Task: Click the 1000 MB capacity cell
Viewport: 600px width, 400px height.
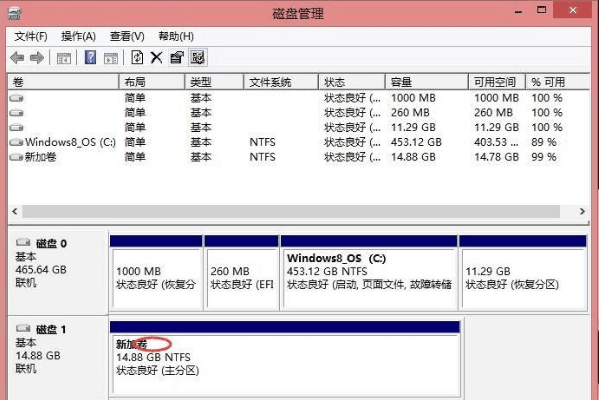Action: [x=413, y=98]
